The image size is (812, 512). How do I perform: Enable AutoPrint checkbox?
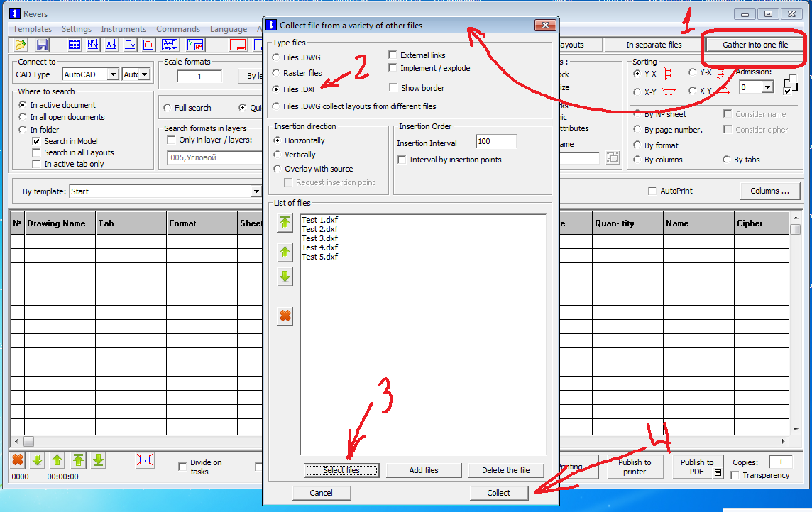pos(652,191)
